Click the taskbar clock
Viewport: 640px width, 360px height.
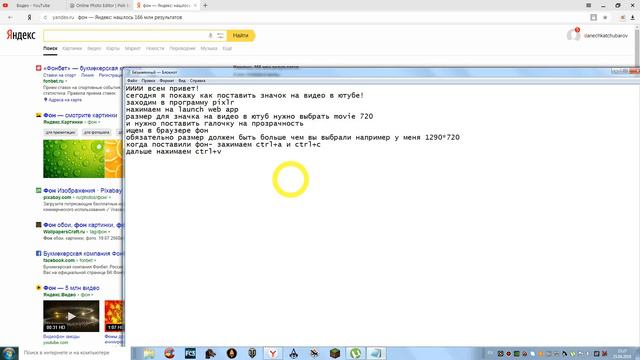tap(623, 353)
